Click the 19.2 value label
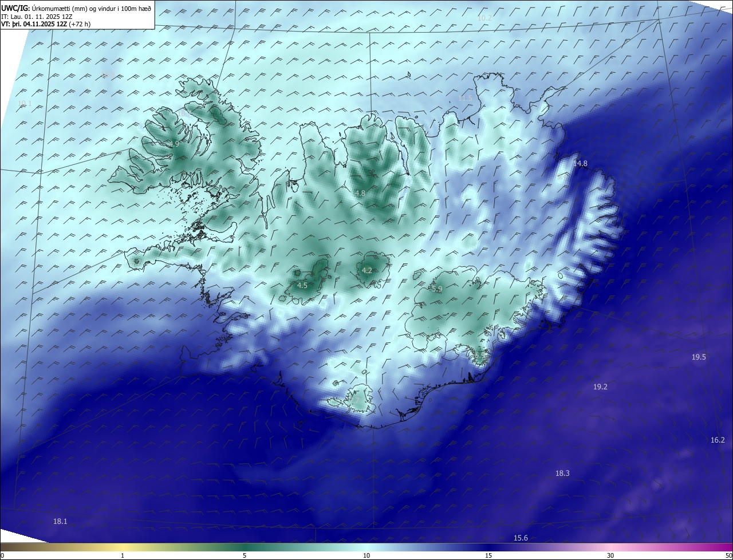This screenshot has height=560, width=733. click(x=600, y=387)
